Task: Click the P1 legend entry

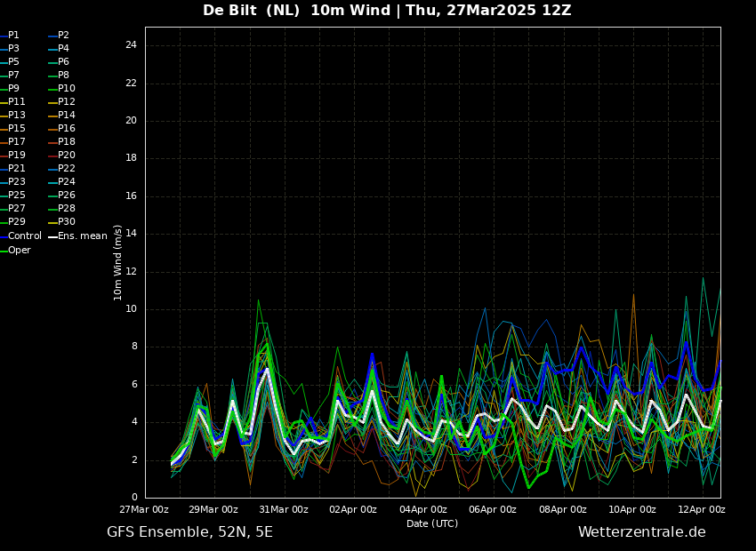Action: click(13, 36)
